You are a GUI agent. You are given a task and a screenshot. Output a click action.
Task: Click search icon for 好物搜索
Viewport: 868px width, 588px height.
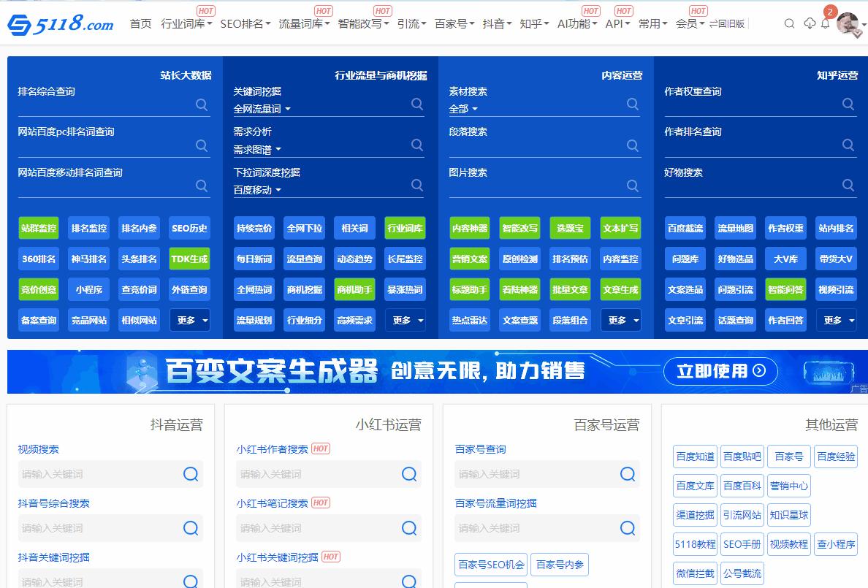coord(848,185)
